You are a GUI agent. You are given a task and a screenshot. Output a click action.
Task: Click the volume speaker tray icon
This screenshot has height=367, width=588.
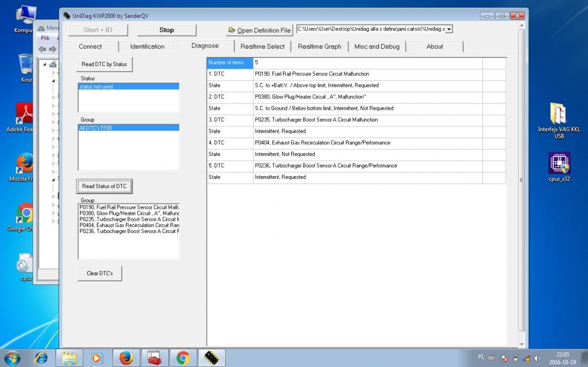[x=537, y=358]
